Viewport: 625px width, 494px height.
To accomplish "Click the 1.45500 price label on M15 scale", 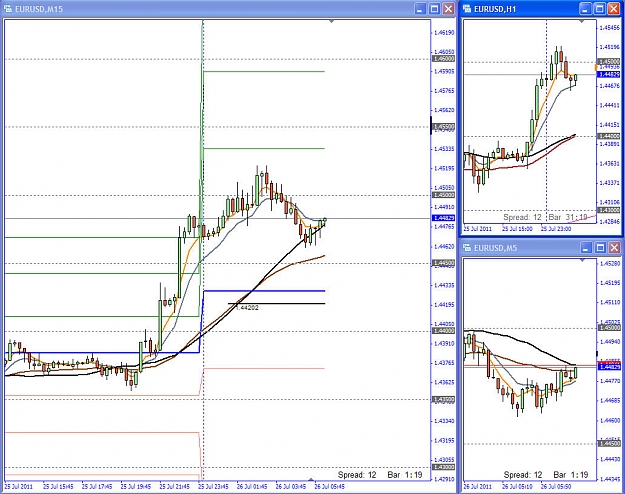I will (444, 127).
